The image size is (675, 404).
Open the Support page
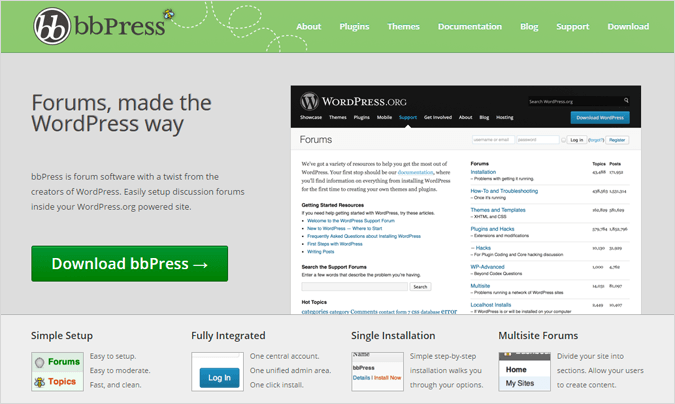(573, 27)
